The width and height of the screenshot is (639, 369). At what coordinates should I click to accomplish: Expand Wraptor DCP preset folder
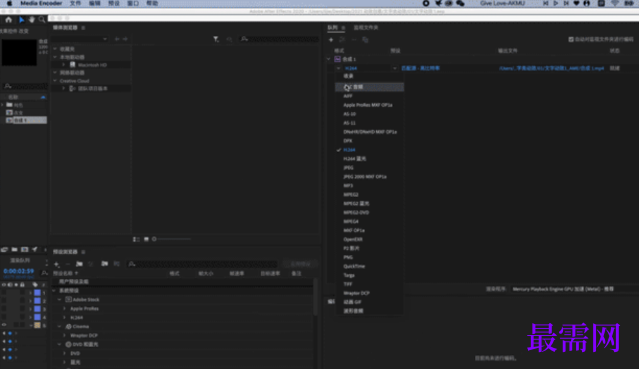[x=64, y=336]
